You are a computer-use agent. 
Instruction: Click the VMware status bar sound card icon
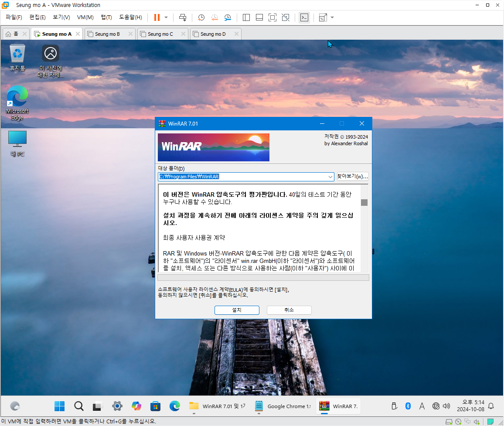coord(477,422)
